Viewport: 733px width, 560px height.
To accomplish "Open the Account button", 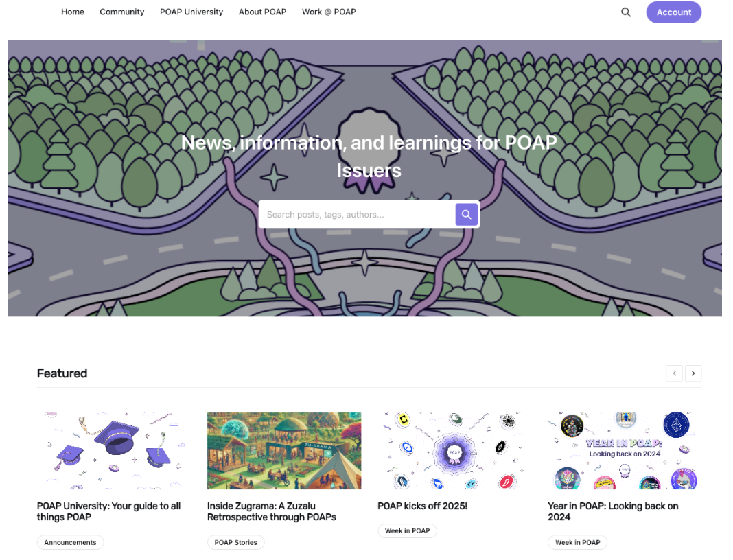I will (673, 12).
